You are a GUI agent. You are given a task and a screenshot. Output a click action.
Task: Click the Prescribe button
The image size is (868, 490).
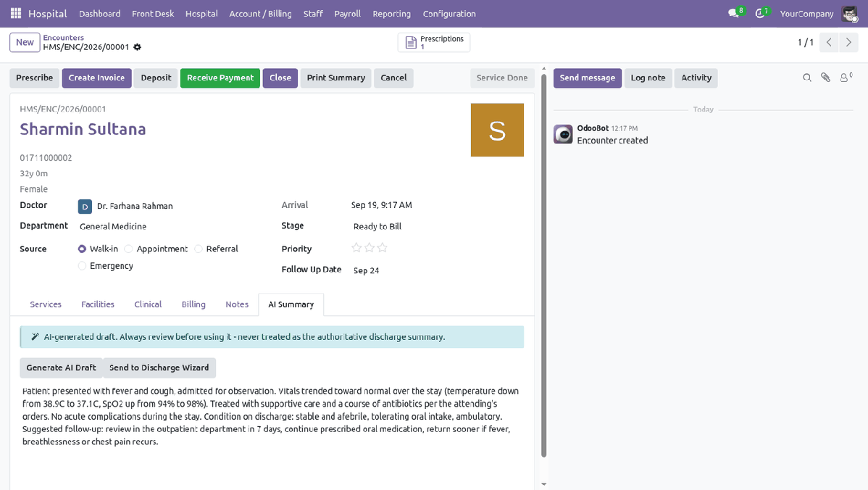pos(34,78)
